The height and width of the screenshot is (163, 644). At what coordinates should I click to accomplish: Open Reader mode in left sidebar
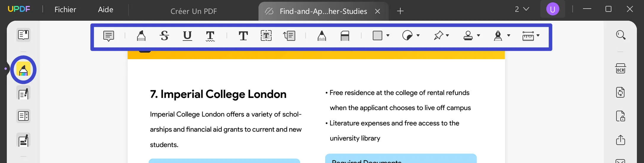pos(23,35)
